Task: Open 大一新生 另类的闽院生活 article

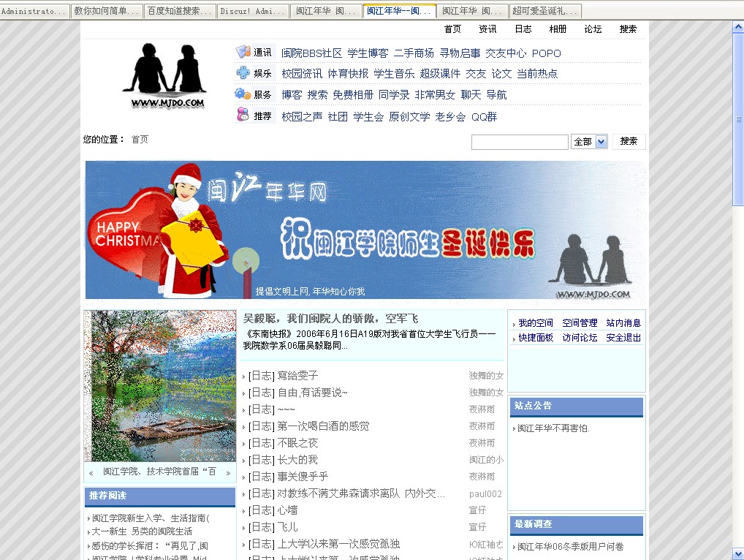Action: [x=142, y=531]
